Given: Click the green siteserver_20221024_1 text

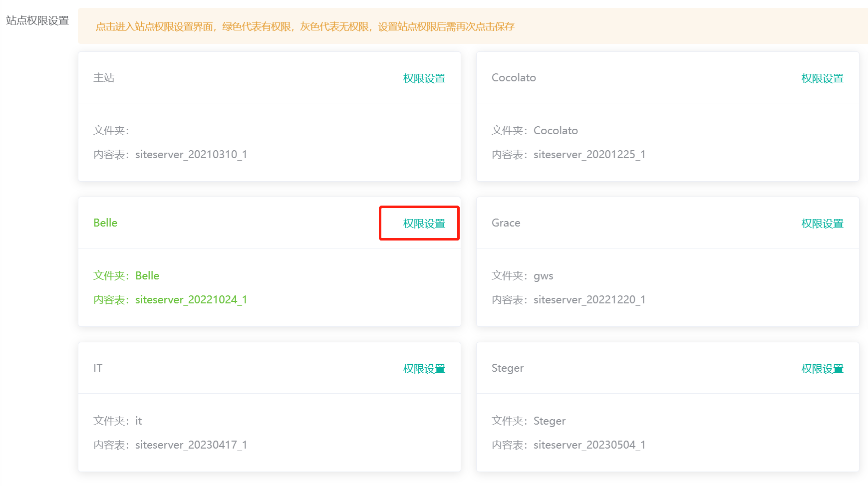Looking at the screenshot, I should tap(191, 300).
